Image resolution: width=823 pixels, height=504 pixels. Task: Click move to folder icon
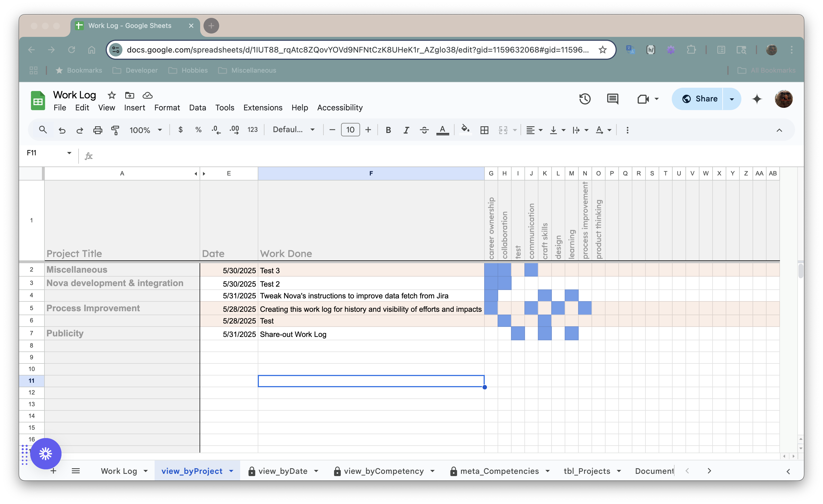130,96
